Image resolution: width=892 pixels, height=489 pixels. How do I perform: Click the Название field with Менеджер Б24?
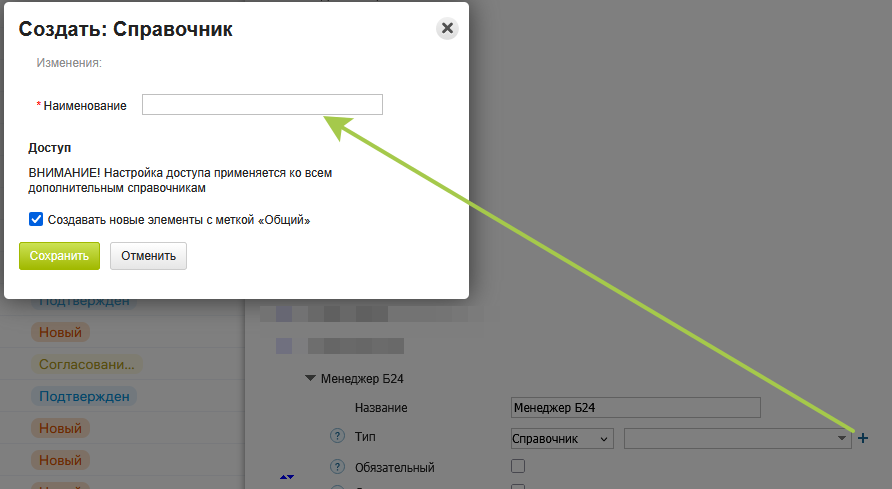(635, 407)
